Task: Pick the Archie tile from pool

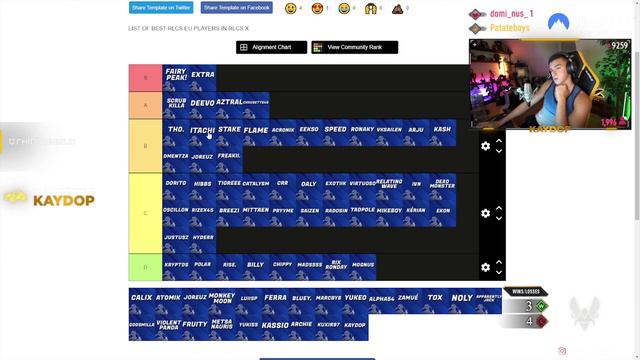Action: 302,327
